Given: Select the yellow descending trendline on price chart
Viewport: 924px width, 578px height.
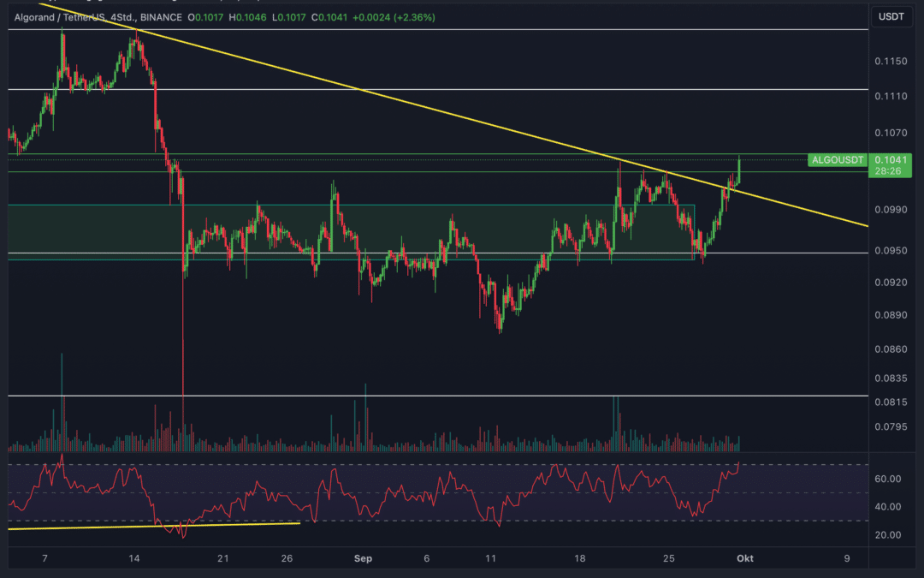Looking at the screenshot, I should coord(453,115).
